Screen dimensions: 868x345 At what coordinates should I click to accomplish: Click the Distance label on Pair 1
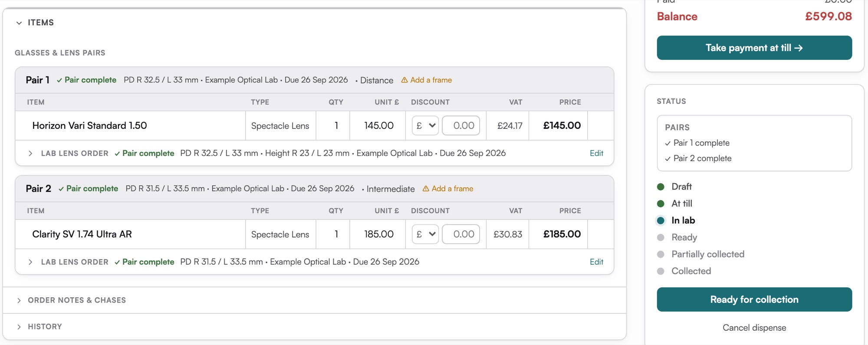[377, 80]
